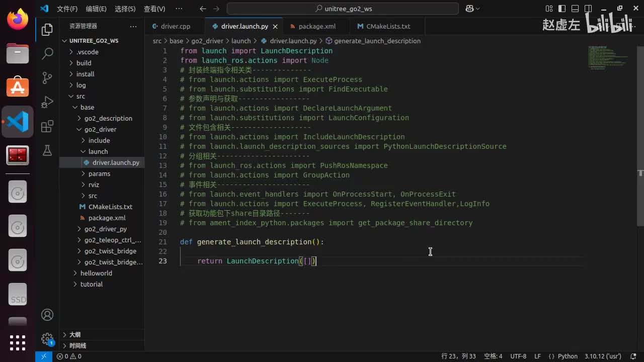Click VS Code logo in title bar

[44, 9]
